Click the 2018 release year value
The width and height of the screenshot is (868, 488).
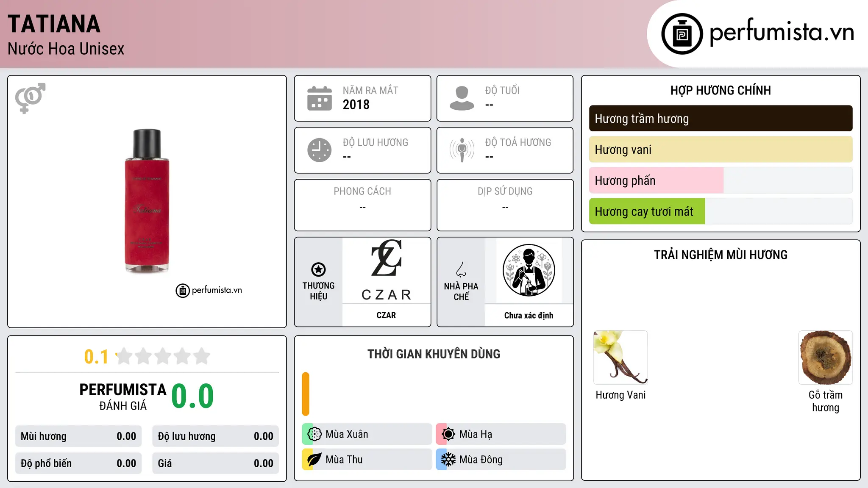click(356, 105)
